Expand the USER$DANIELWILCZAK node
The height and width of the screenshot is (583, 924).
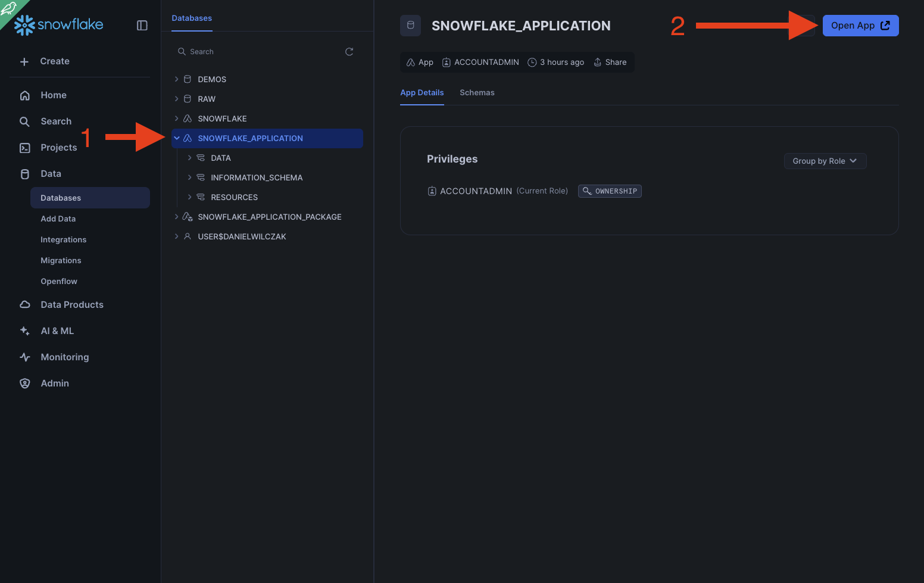point(177,236)
